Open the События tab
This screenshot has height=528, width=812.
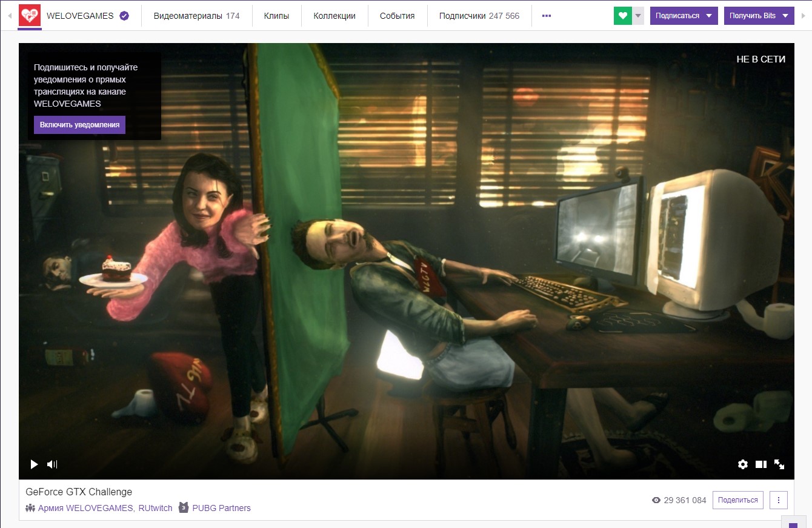pyautogui.click(x=398, y=16)
